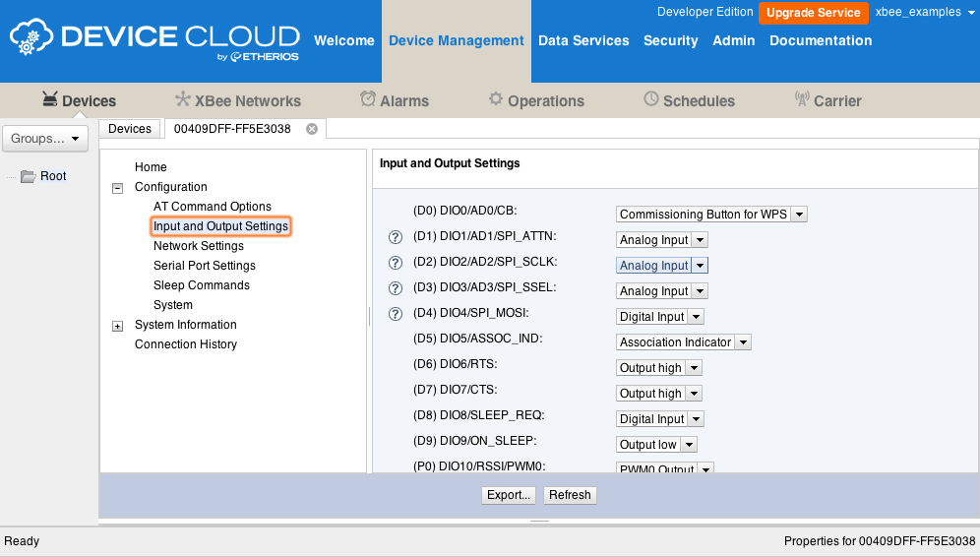Open the xbee_examples account menu
The image size is (980, 557).
click(x=925, y=12)
